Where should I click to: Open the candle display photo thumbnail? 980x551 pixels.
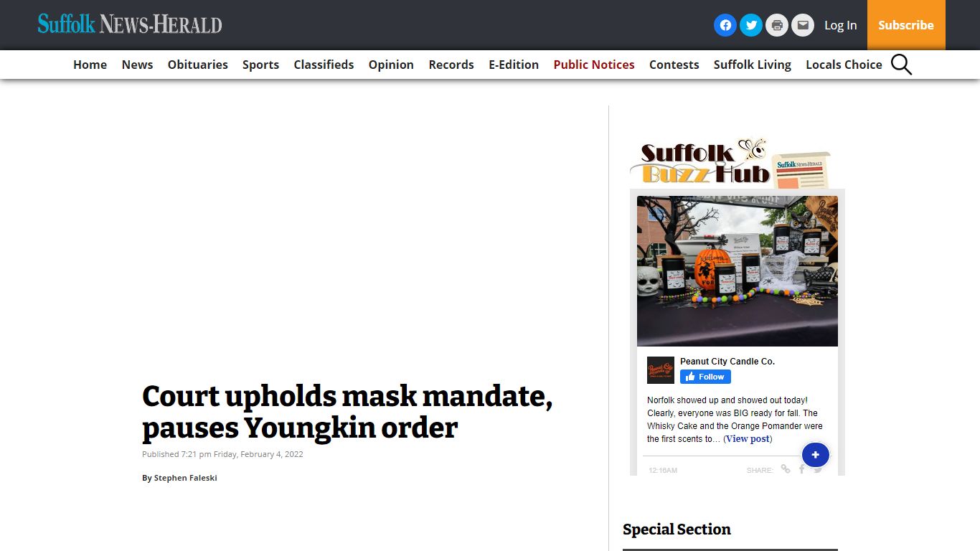738,271
